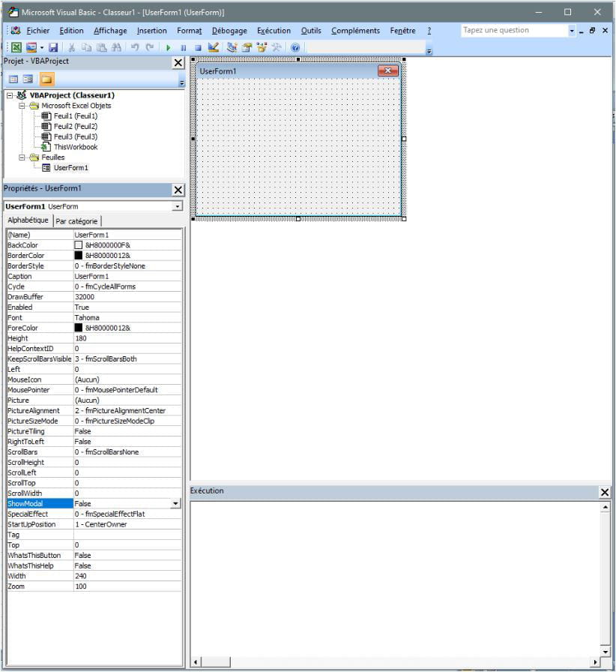Screen dimensions: 616x672
Task: Click the Cut scissors icon
Action: [71, 47]
